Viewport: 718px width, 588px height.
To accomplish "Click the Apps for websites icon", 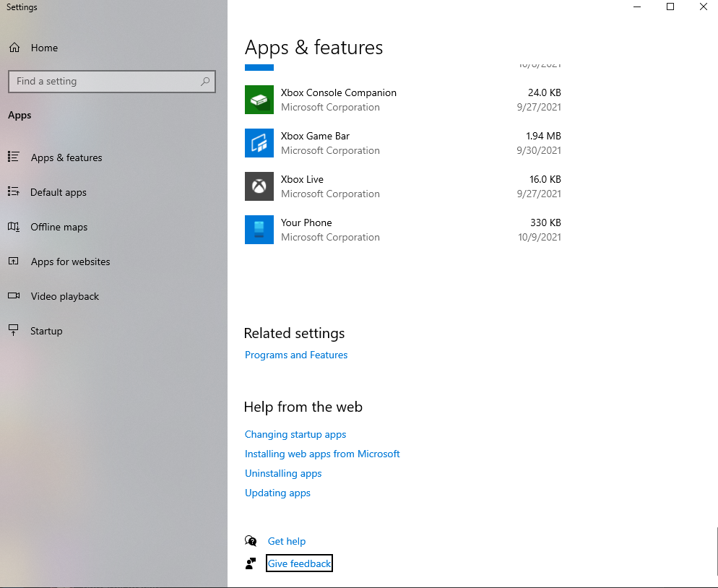I will click(x=14, y=261).
